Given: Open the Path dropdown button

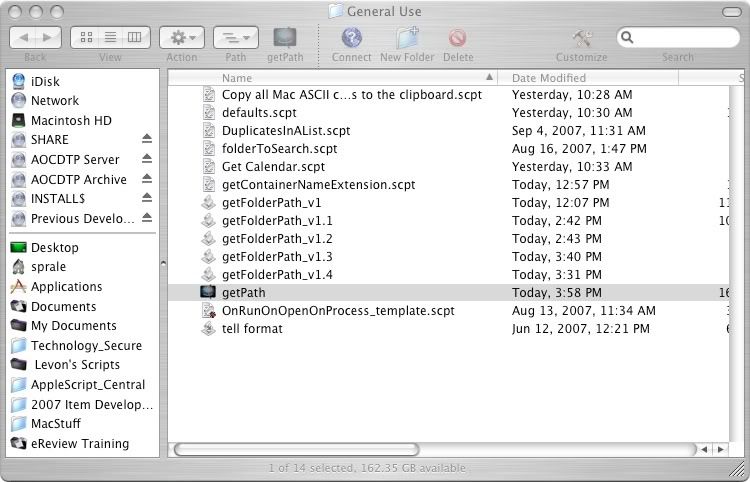Looking at the screenshot, I should point(235,38).
